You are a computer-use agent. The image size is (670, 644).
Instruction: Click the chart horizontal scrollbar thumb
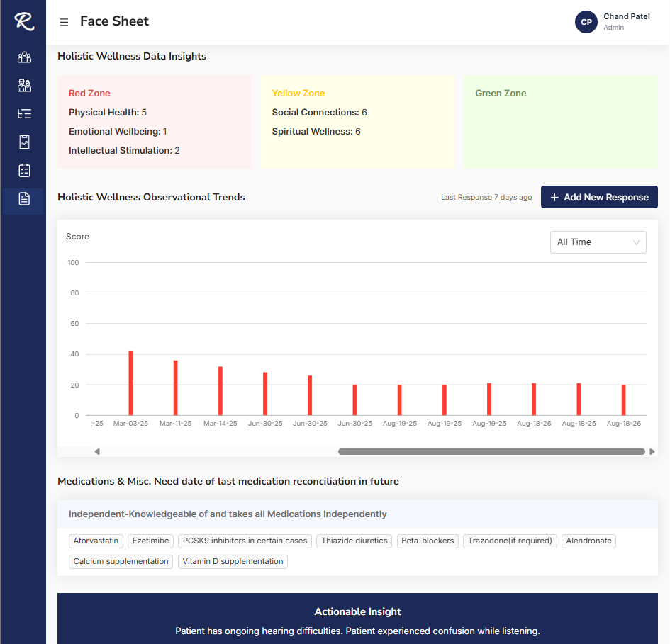pyautogui.click(x=491, y=451)
